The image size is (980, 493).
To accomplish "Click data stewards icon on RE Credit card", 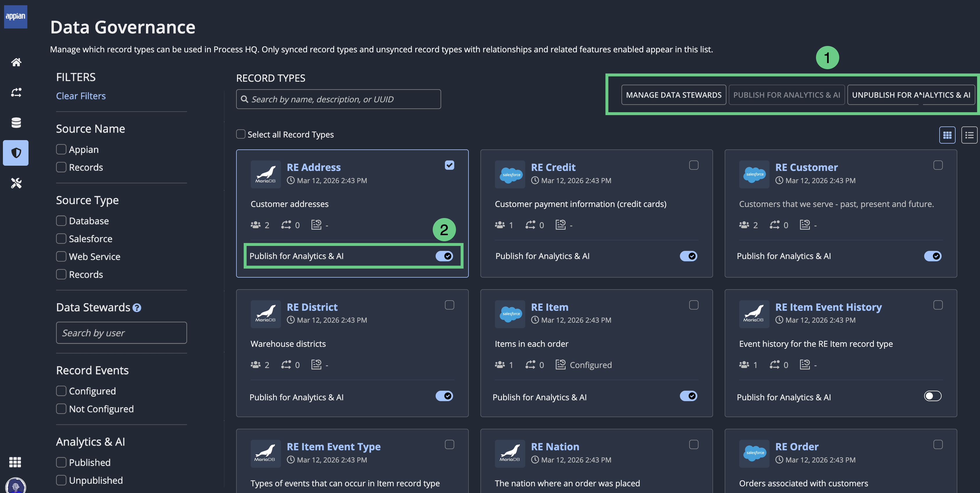I will point(500,225).
